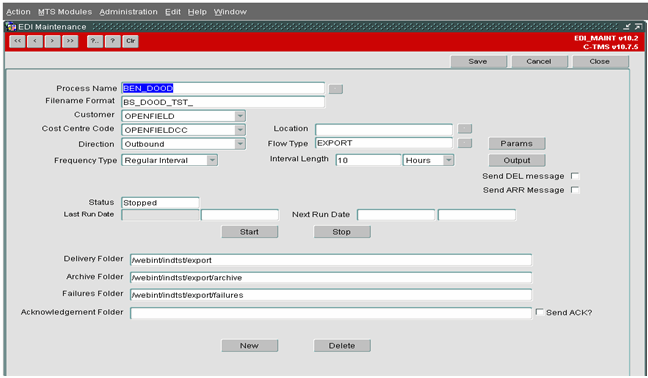Click the second Next Run Date field
Image resolution: width=648 pixels, height=378 pixels.
[476, 215]
